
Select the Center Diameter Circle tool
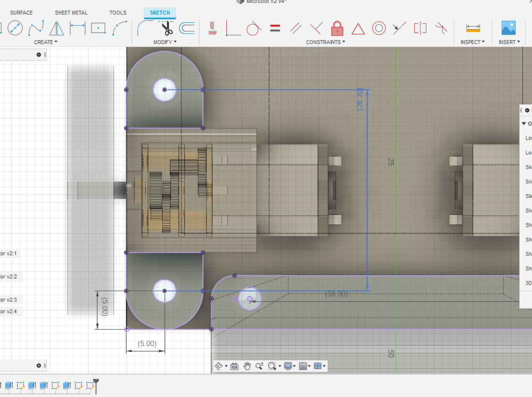tap(15, 28)
